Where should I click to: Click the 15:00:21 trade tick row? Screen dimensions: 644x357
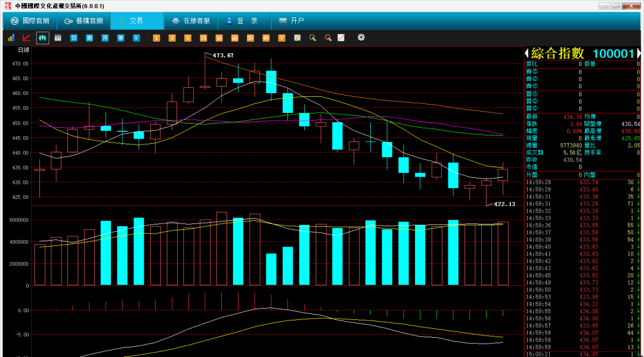coord(583,355)
